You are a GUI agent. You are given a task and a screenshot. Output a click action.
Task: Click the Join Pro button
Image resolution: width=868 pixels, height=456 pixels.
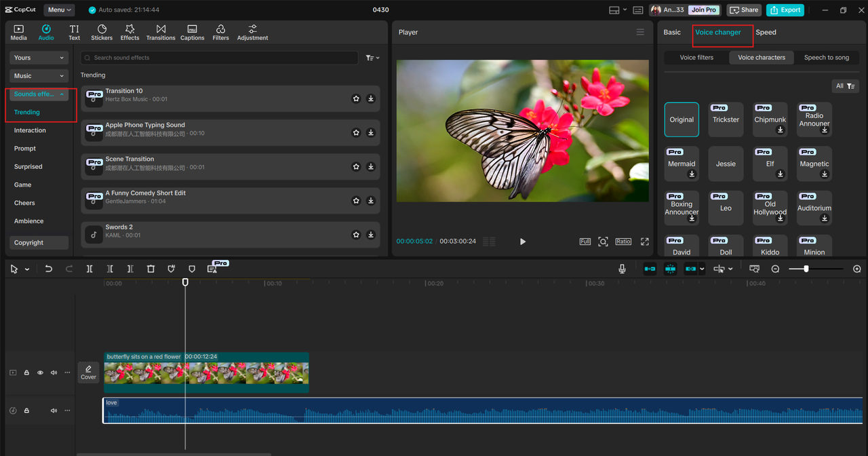(703, 10)
